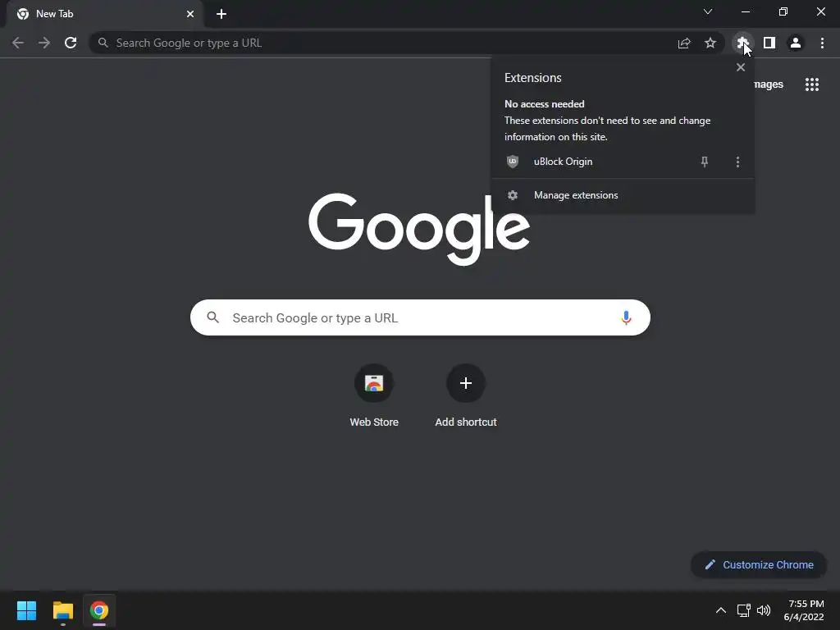Show hidden system tray icons
840x630 pixels.
[721, 610]
